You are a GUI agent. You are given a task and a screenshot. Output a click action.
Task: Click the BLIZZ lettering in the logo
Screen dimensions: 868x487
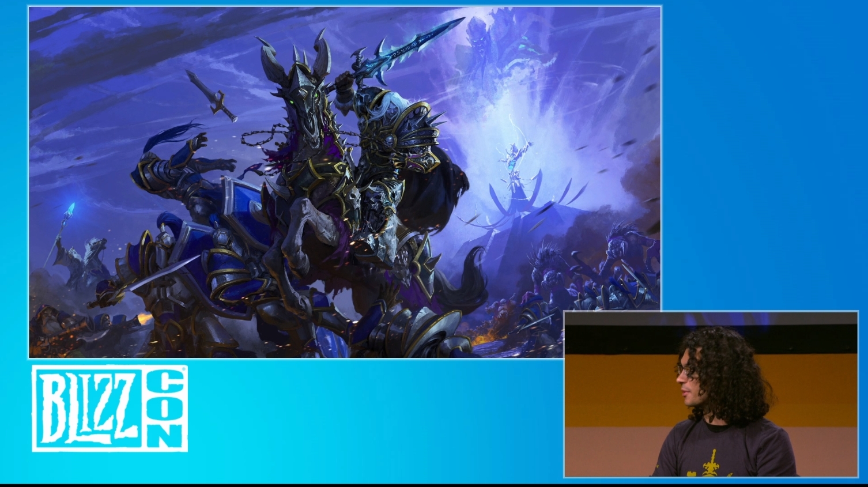coord(88,408)
